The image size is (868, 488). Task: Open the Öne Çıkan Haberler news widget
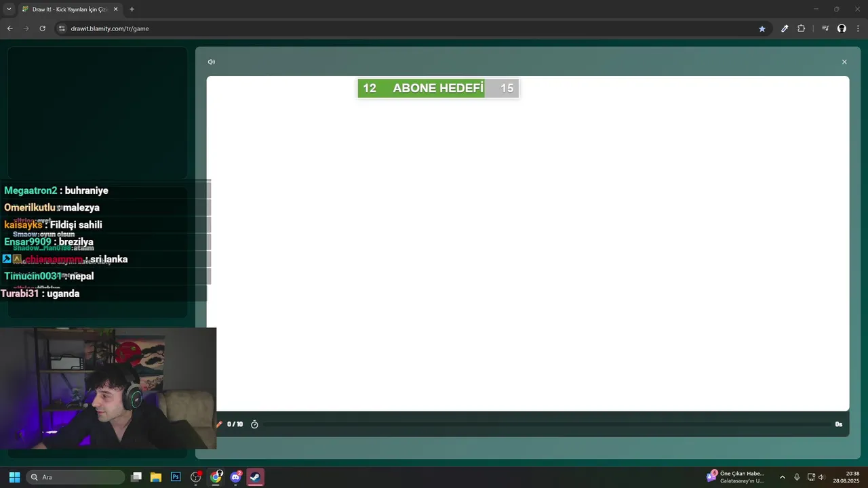736,477
